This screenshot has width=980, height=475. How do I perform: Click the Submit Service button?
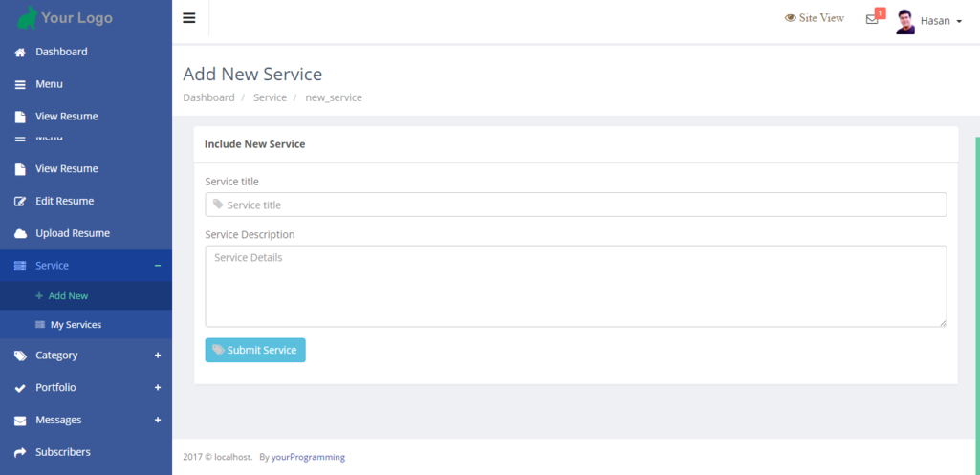click(255, 350)
